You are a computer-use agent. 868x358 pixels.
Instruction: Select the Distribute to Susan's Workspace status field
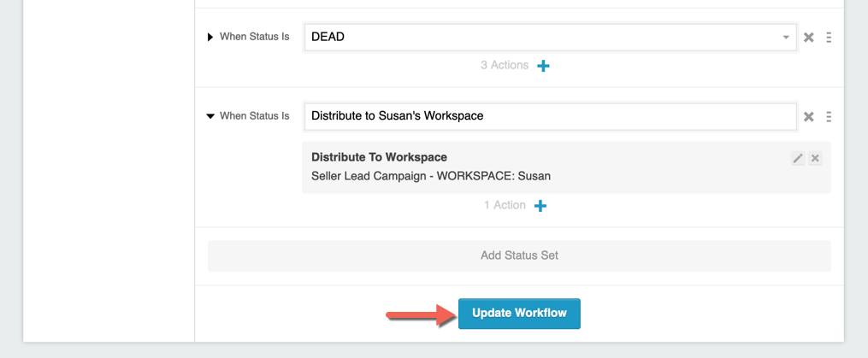point(551,116)
